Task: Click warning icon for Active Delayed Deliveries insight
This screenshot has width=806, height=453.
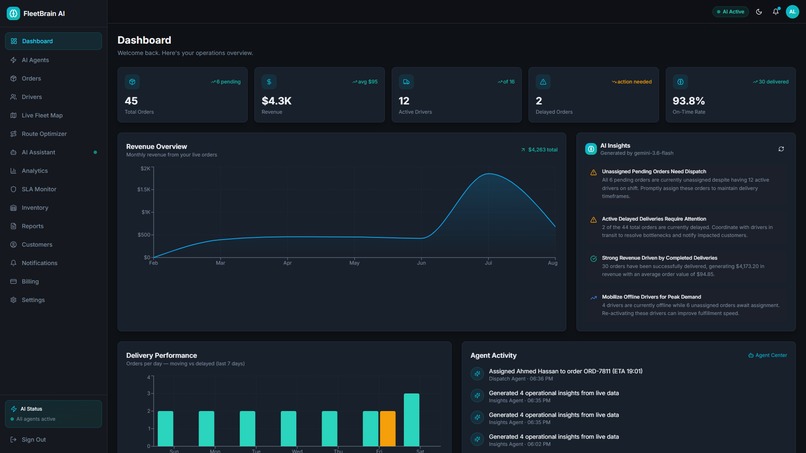Action: click(x=593, y=220)
